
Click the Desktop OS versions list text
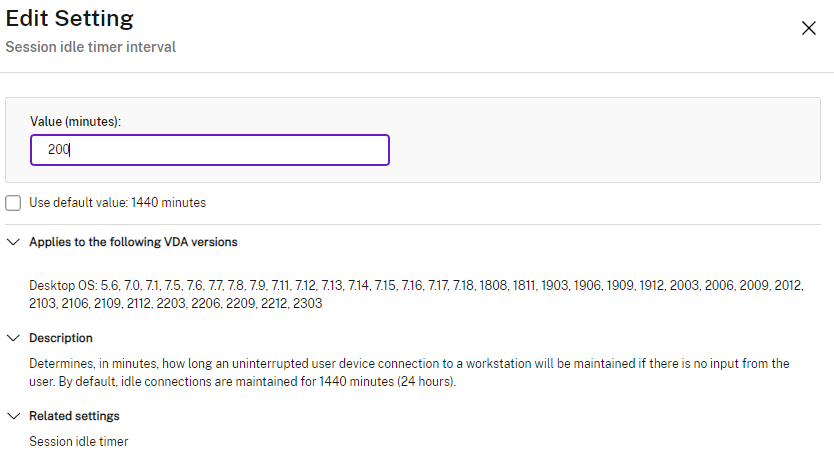click(x=400, y=286)
